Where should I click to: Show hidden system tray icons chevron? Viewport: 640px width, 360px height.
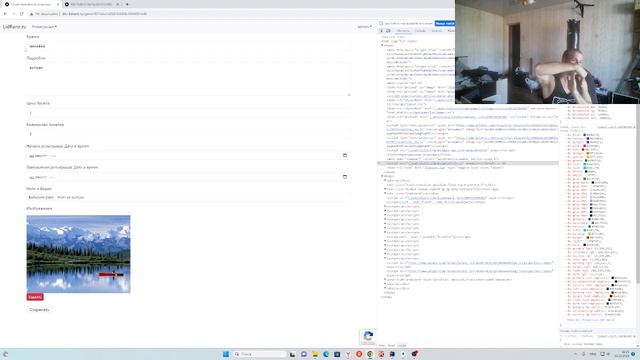[576, 354]
